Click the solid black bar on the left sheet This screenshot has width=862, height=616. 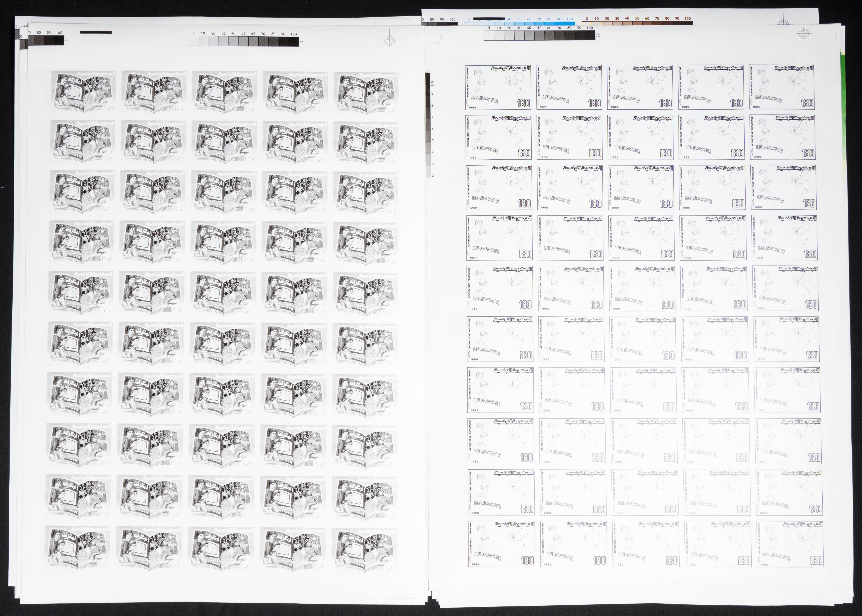coord(96,33)
